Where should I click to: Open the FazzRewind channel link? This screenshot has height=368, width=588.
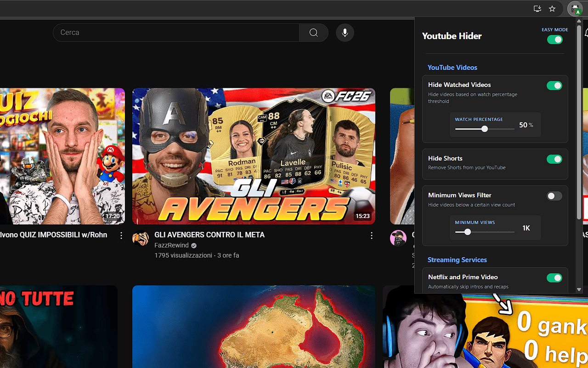(172, 245)
